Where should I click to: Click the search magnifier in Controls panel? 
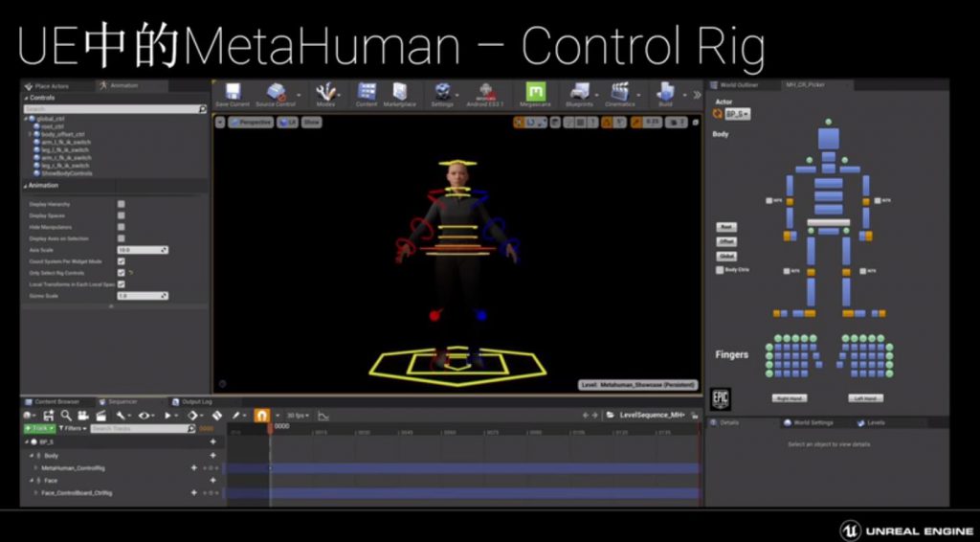point(203,109)
